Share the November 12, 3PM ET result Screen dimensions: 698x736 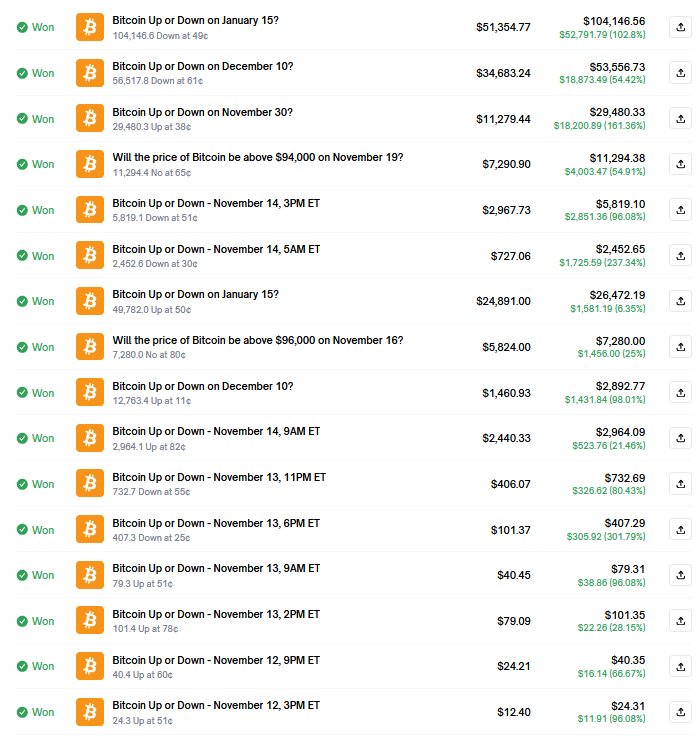point(680,712)
